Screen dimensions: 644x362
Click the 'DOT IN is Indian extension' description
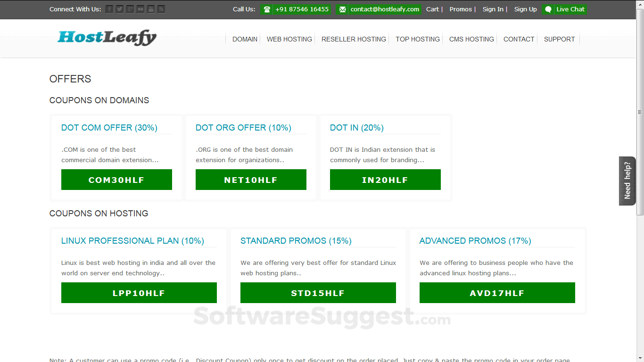pyautogui.click(x=382, y=155)
